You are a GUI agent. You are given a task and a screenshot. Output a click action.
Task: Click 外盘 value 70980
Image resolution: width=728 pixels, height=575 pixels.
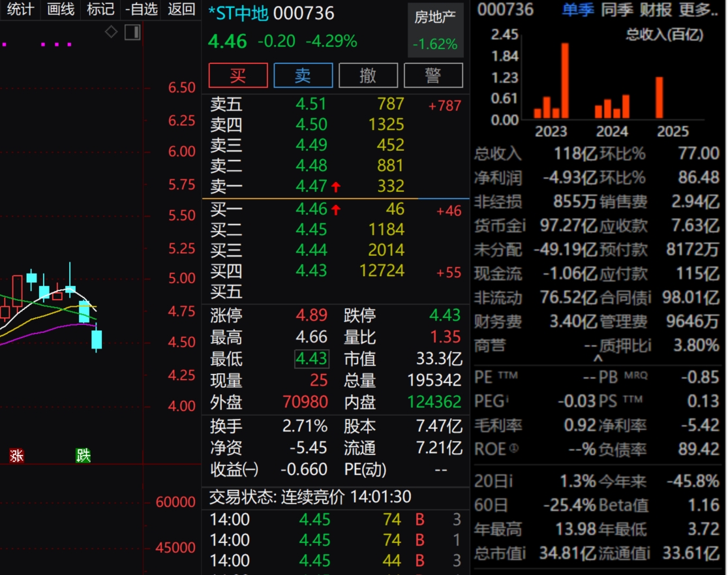305,402
